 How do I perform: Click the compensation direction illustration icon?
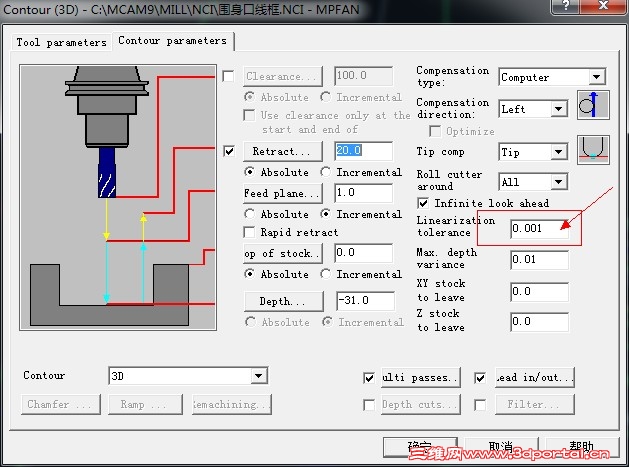pyautogui.click(x=593, y=105)
